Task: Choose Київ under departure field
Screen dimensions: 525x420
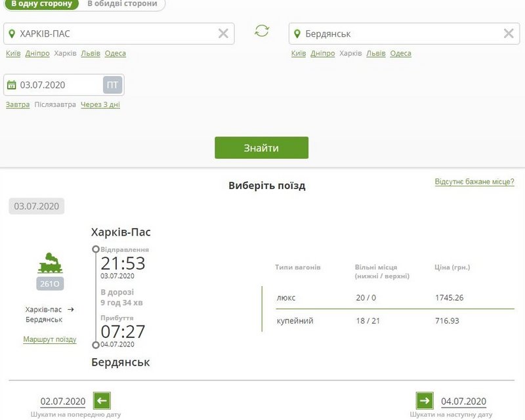Action: point(12,53)
